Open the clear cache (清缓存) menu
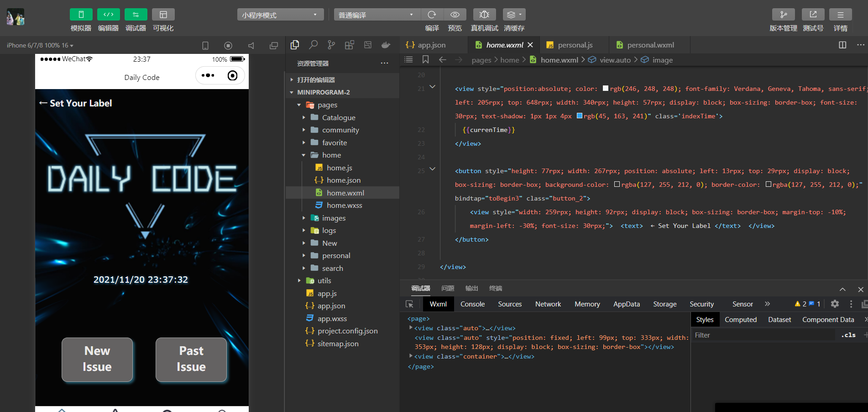This screenshot has width=868, height=412. (514, 15)
